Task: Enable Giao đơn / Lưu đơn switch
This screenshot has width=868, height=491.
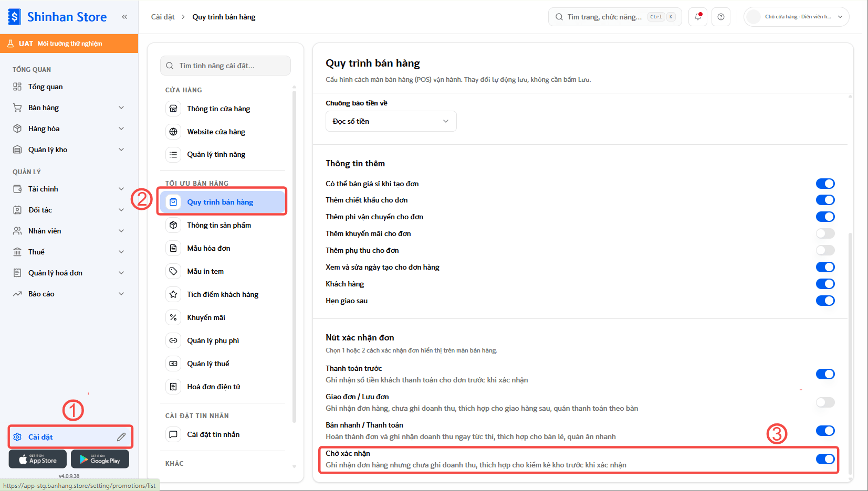Action: (825, 402)
